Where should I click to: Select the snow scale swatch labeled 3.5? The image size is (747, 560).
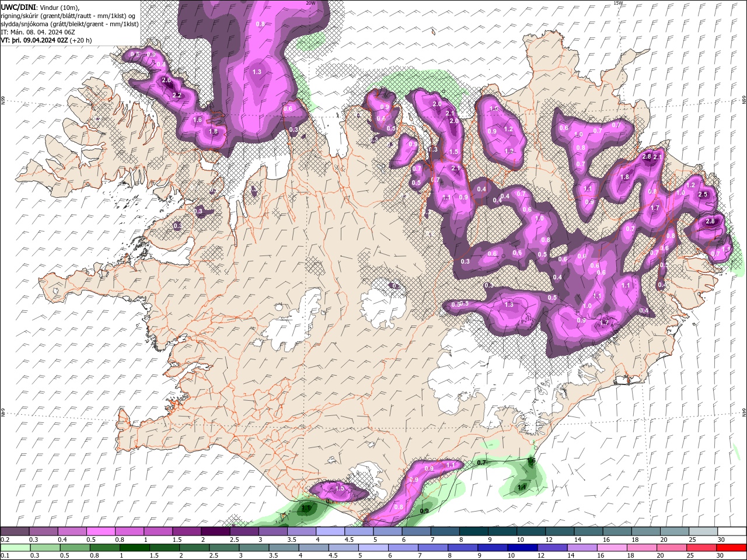pos(301,531)
